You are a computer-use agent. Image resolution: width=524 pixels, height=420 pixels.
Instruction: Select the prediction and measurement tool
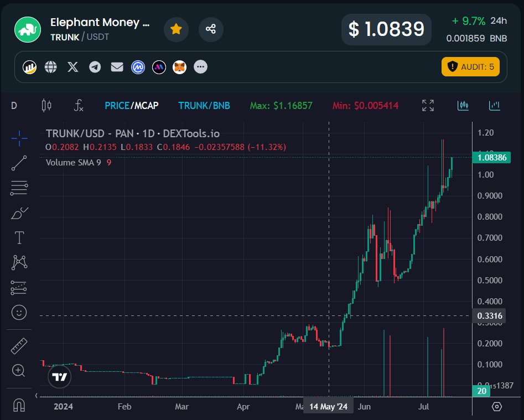[x=19, y=287]
